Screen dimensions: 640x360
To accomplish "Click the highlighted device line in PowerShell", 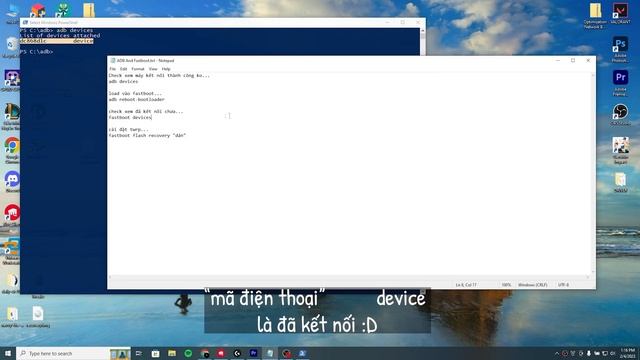I will [x=57, y=41].
